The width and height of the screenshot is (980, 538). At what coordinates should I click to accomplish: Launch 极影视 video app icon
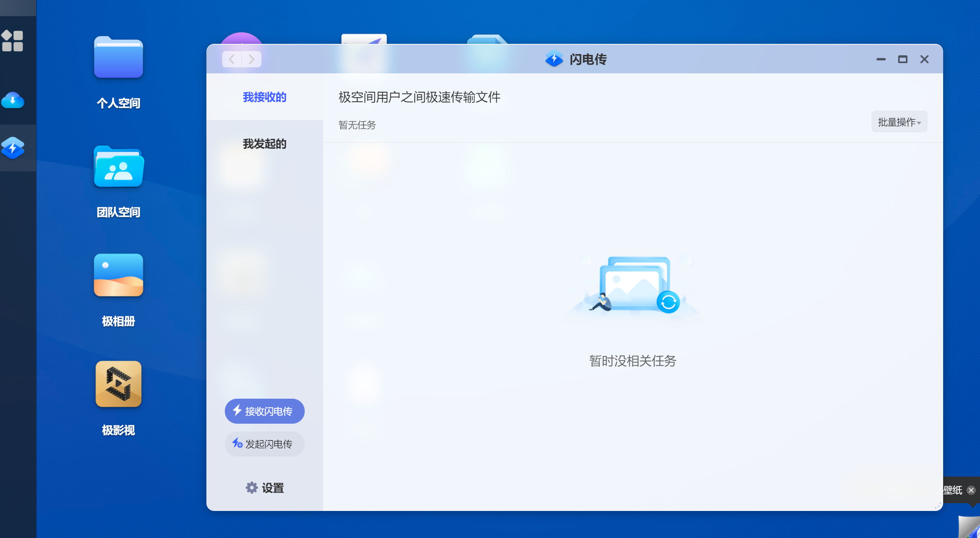(x=118, y=384)
